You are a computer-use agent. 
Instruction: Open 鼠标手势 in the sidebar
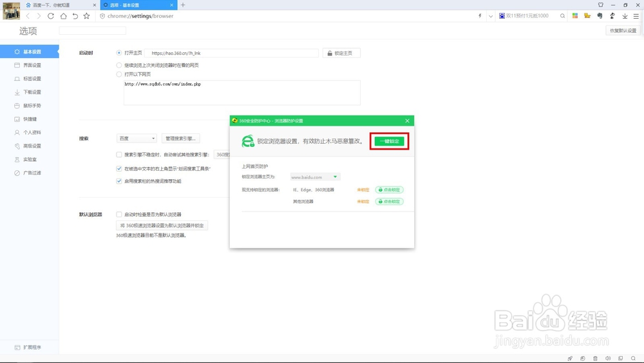pyautogui.click(x=29, y=106)
